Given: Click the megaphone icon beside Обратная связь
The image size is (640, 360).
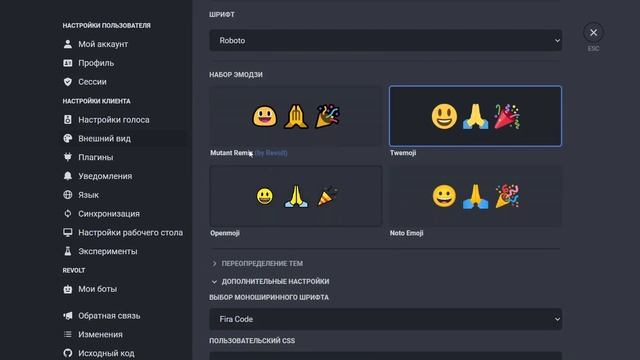Looking at the screenshot, I should coord(68,316).
